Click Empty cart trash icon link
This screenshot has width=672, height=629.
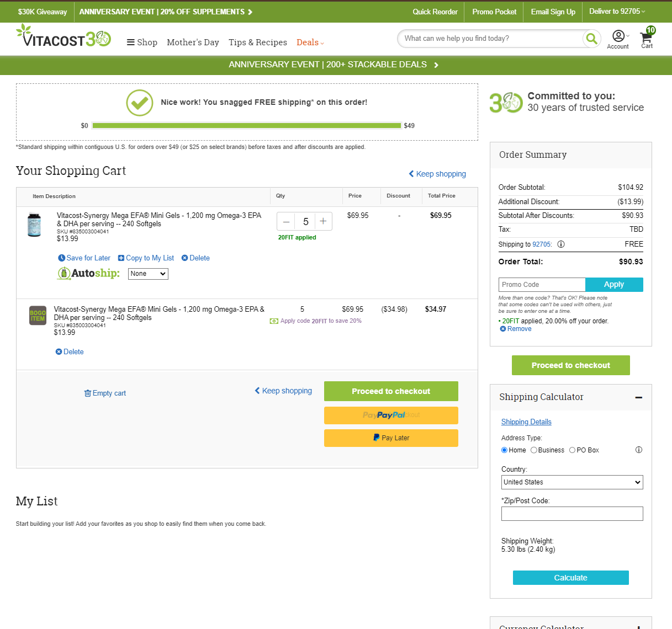point(105,393)
